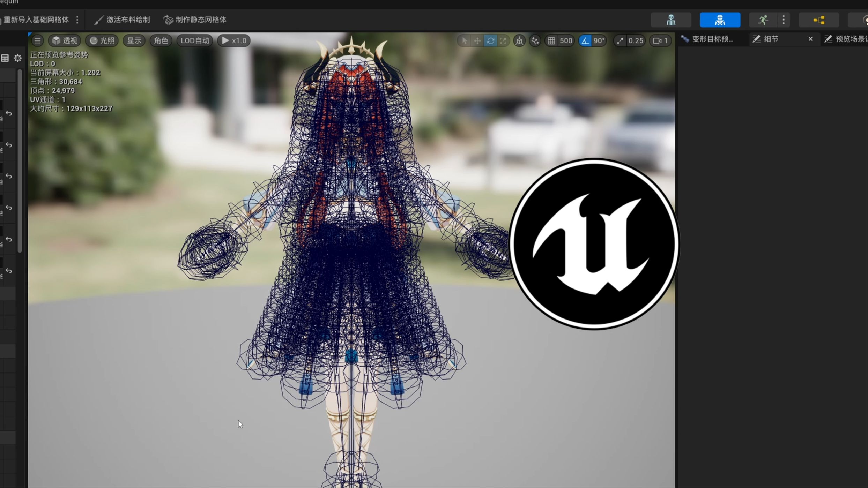868x488 pixels.
Task: Open the 透视 perspective view dropdown
Action: 65,41
